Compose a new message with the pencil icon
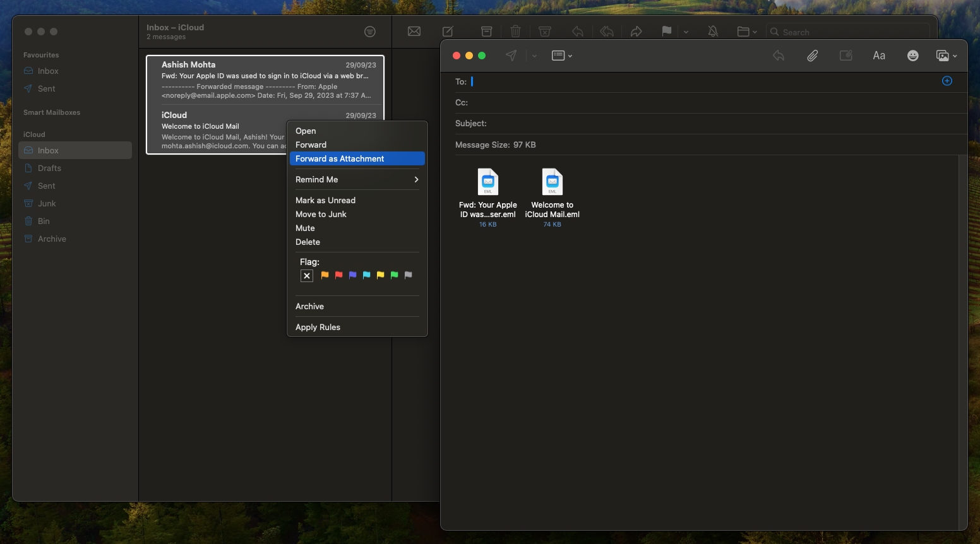980x544 pixels. pyautogui.click(x=448, y=32)
